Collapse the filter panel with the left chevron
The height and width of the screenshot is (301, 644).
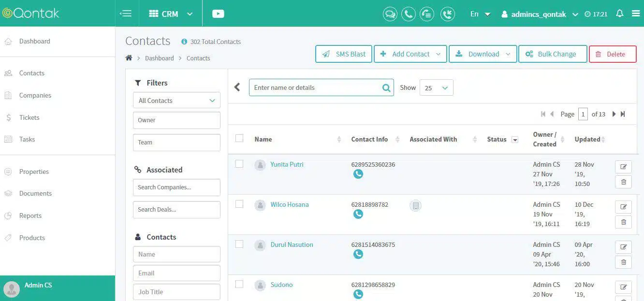[237, 87]
